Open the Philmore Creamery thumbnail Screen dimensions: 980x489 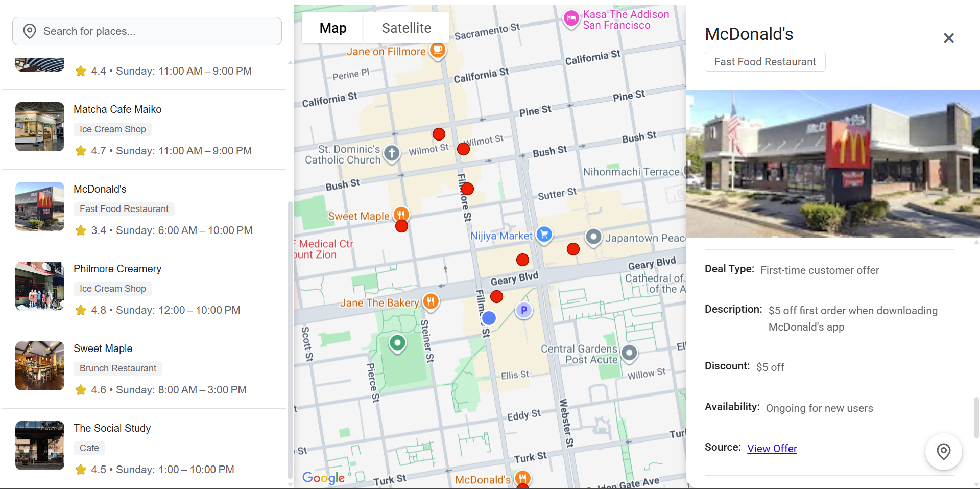(40, 286)
